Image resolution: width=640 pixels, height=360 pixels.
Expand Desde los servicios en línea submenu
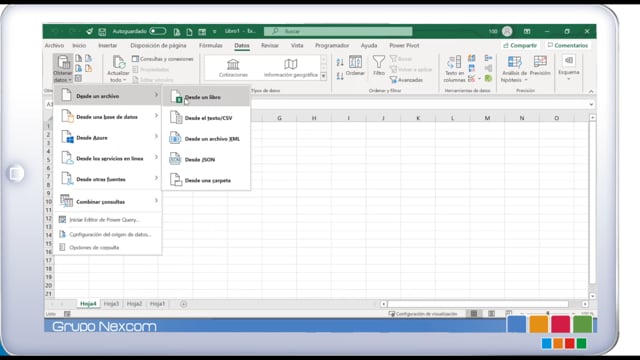[x=108, y=158]
